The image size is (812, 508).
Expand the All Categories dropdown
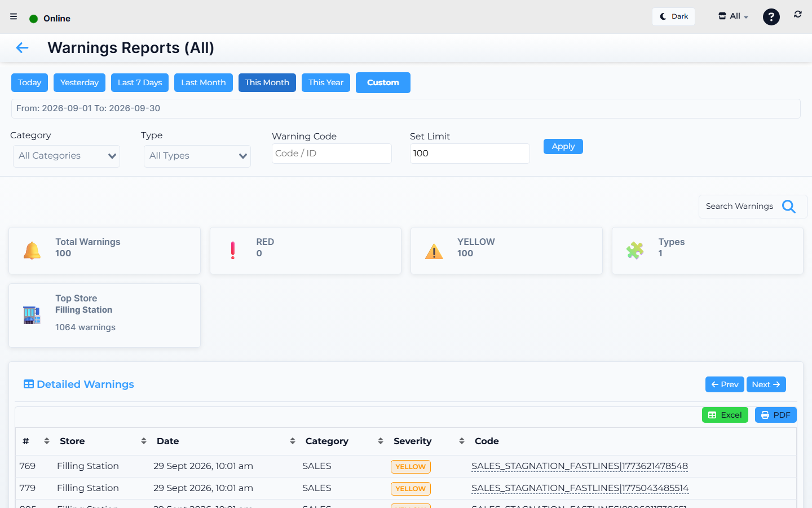pos(67,156)
